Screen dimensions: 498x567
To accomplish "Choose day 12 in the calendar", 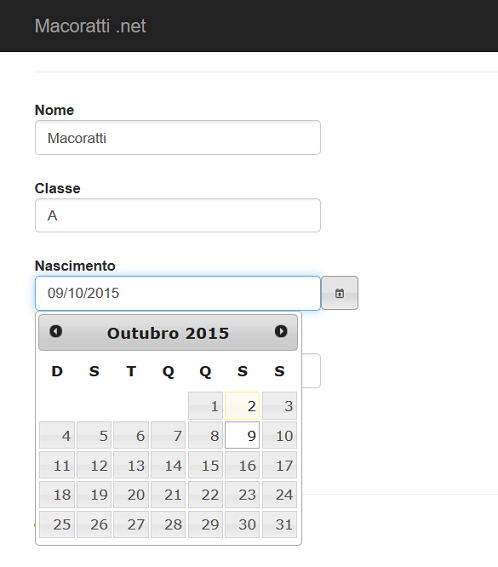I will [x=94, y=465].
